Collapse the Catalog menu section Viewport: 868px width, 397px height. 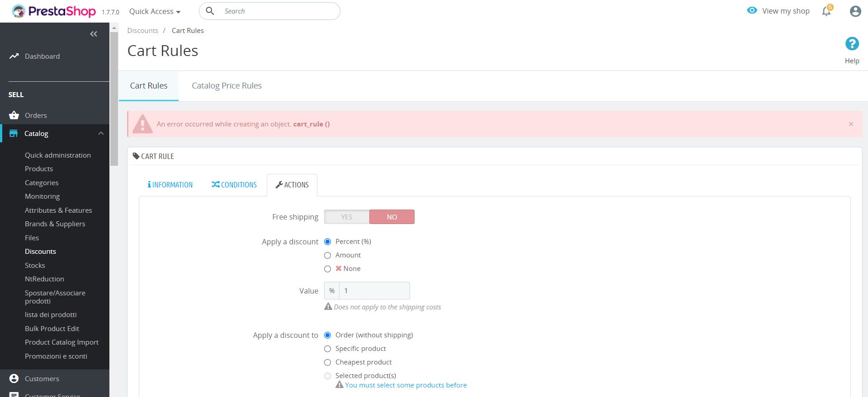tap(101, 133)
